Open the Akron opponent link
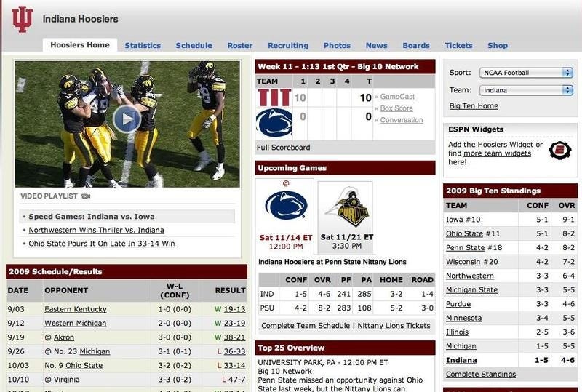This screenshot has height=392, width=582. coord(64,337)
